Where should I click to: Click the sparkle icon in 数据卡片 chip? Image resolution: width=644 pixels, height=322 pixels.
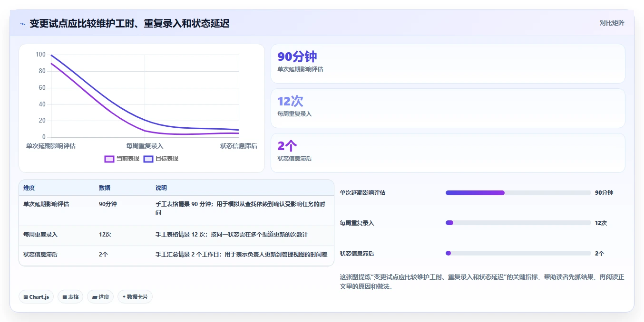(x=124, y=297)
